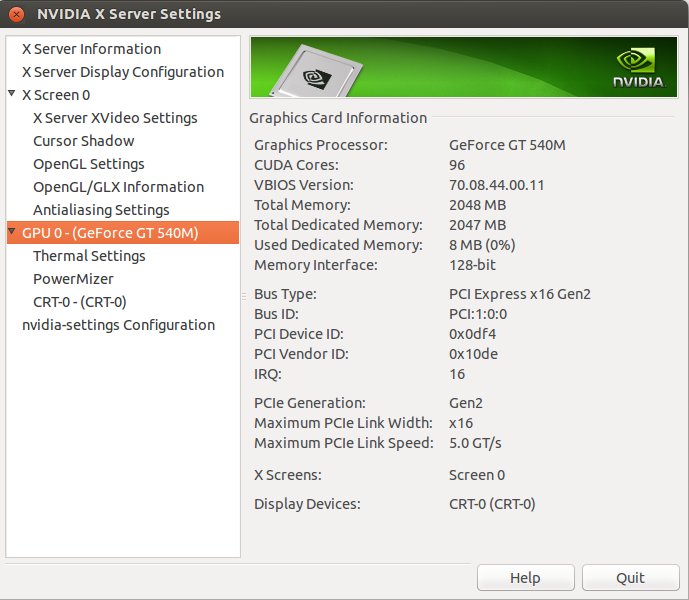Click the 2047 MB dedicated memory value
This screenshot has height=600, width=689.
pos(478,225)
